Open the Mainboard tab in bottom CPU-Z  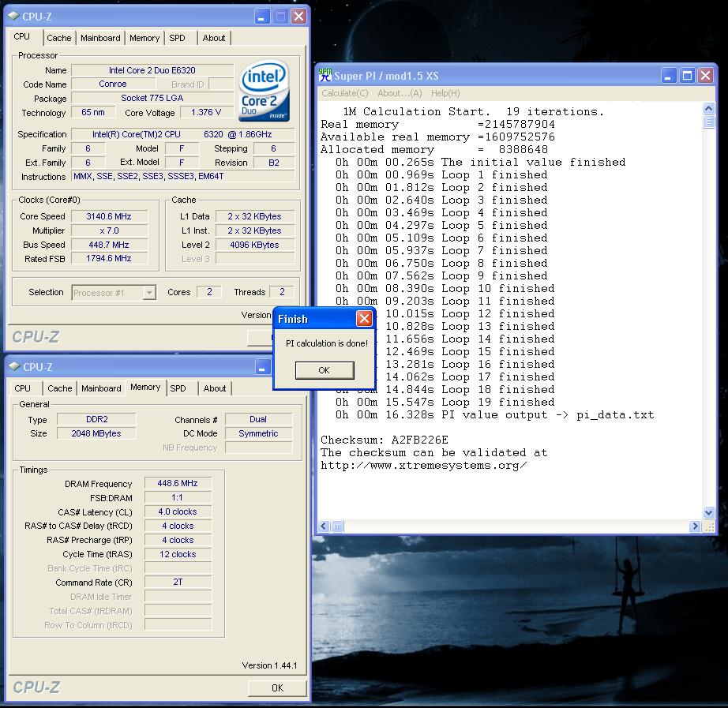click(x=101, y=388)
